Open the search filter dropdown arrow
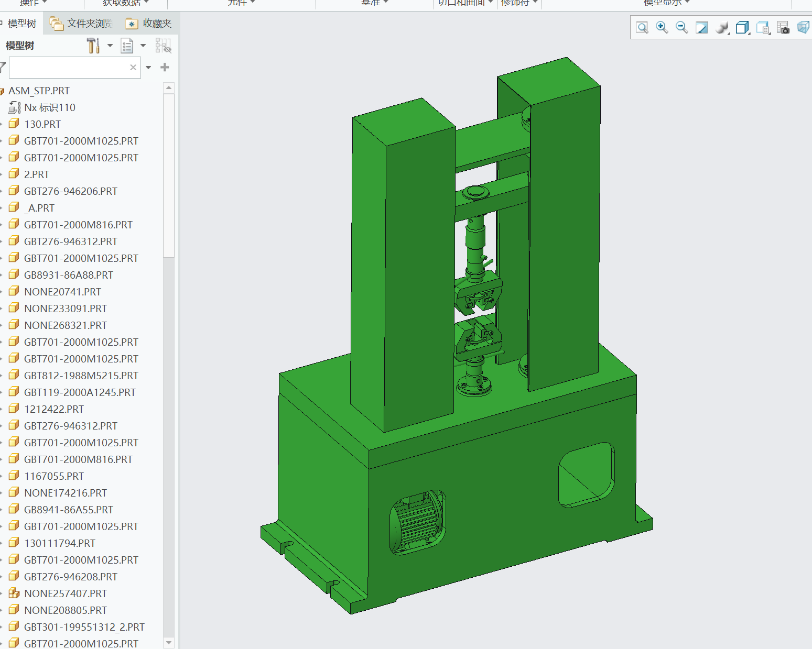Screen dimensions: 812x649 (x=148, y=68)
